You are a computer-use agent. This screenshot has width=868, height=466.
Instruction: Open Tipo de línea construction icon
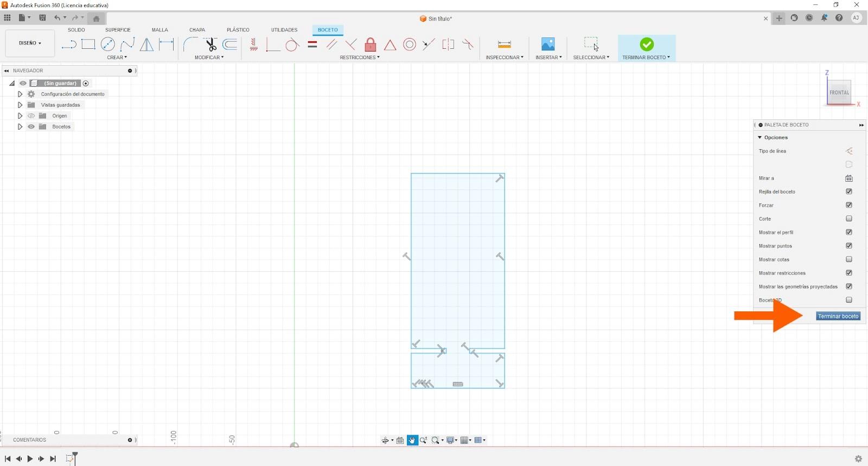[x=849, y=151]
